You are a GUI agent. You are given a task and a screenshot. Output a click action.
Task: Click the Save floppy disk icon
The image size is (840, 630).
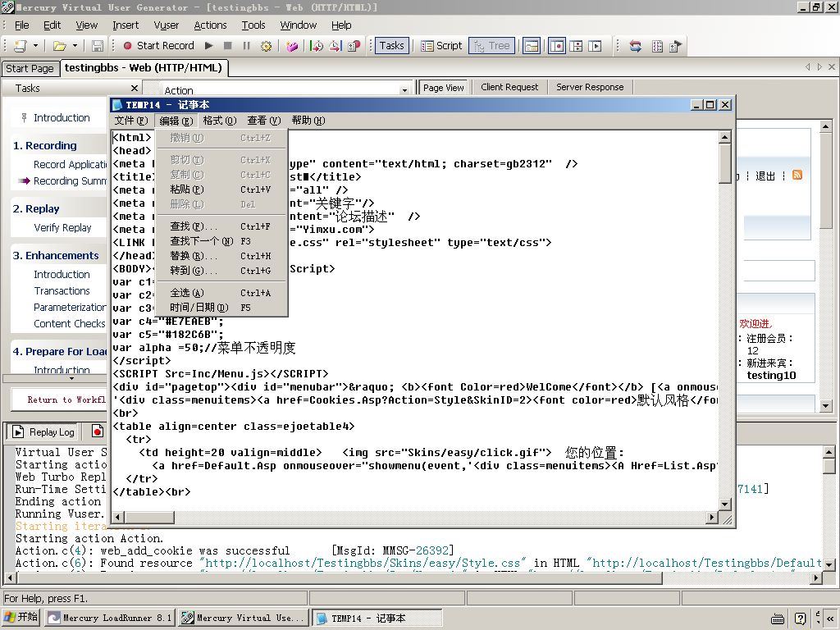pyautogui.click(x=98, y=46)
